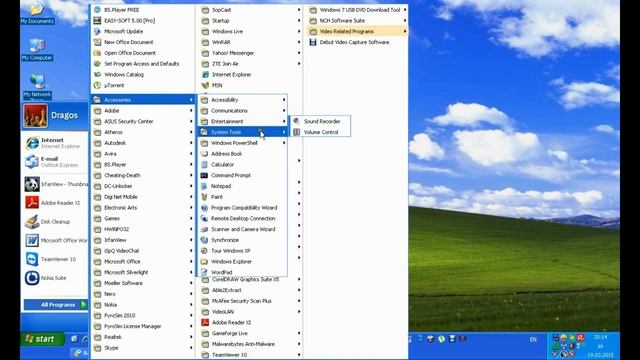Viewport: 640px width, 360px height.
Task: Click the Dragos user picture
Action: (35, 116)
